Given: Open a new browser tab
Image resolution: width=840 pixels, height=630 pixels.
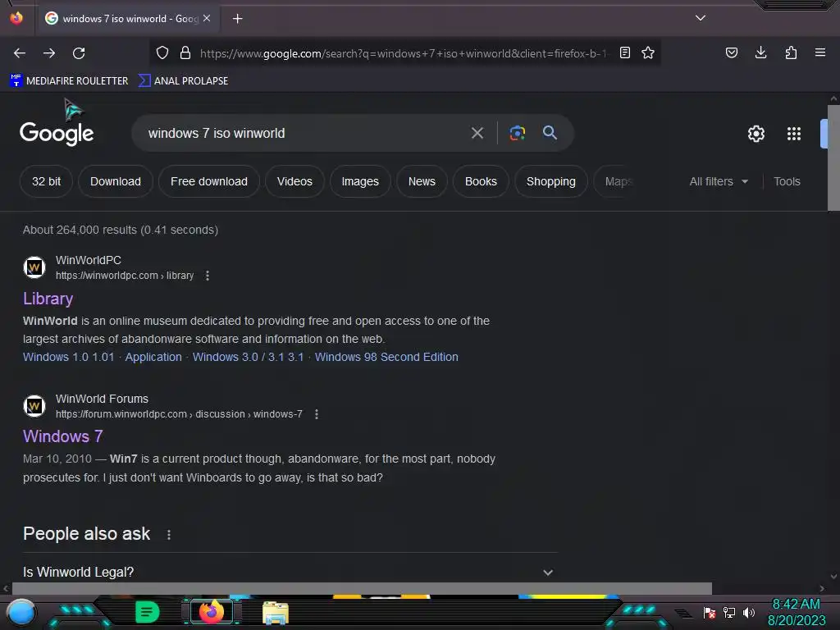Looking at the screenshot, I should pyautogui.click(x=237, y=19).
